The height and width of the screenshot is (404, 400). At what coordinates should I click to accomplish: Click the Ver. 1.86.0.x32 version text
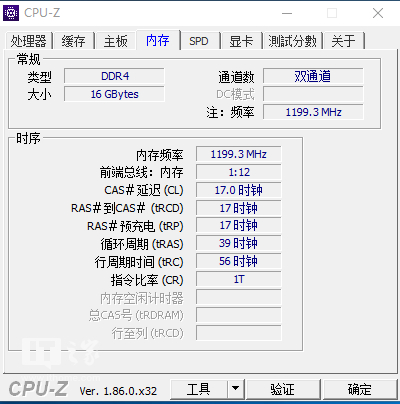118,391
